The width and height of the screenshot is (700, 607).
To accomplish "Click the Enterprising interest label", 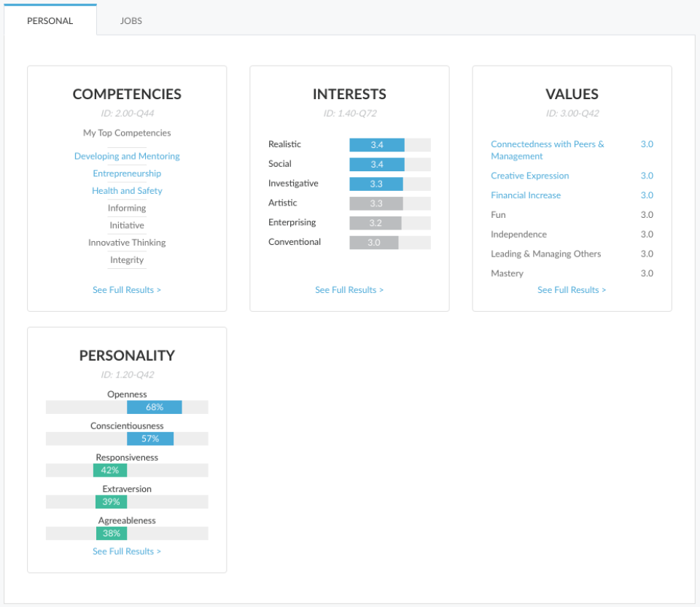I will pyautogui.click(x=292, y=222).
